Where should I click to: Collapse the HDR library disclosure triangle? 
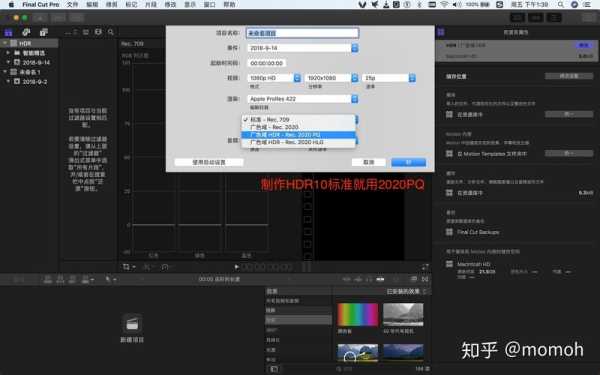point(5,43)
